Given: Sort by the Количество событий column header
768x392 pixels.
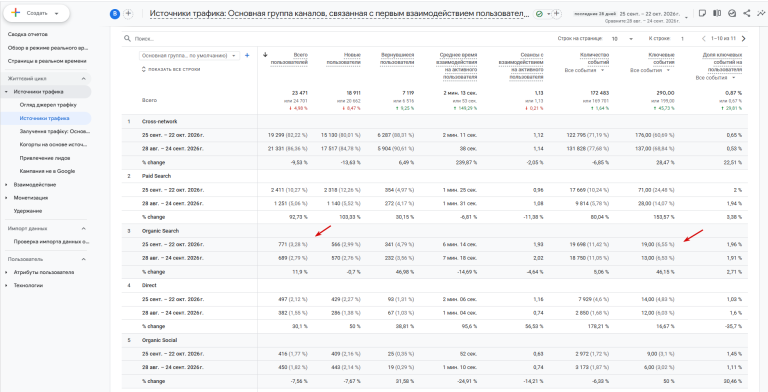Looking at the screenshot, I should 594,59.
